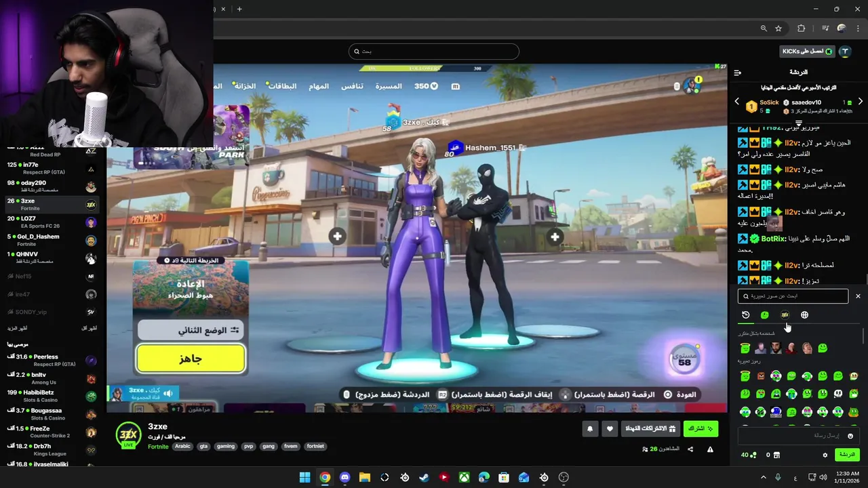Focus the emote search field
Image resolution: width=868 pixels, height=488 pixels.
point(793,296)
